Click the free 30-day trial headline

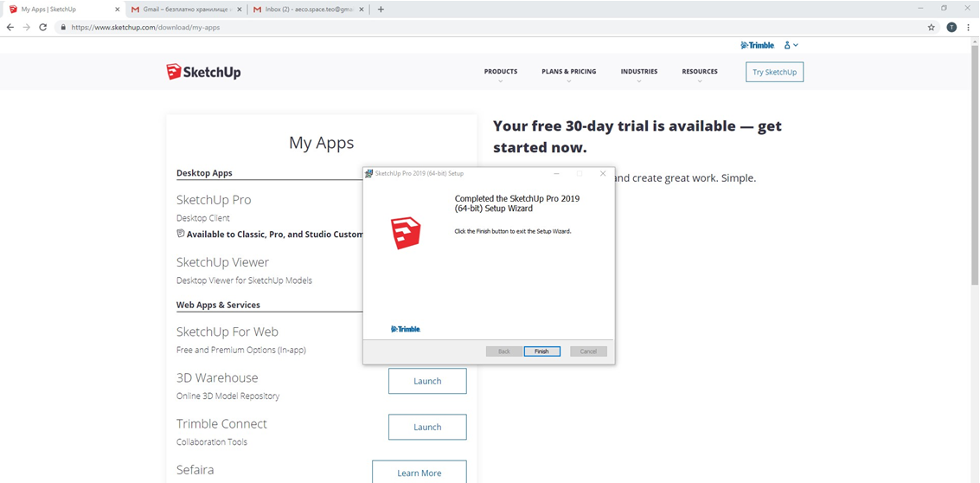pos(637,137)
